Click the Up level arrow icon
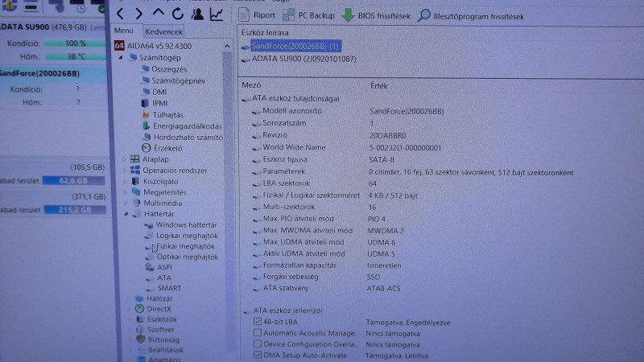The width and height of the screenshot is (644, 362). pos(158,13)
